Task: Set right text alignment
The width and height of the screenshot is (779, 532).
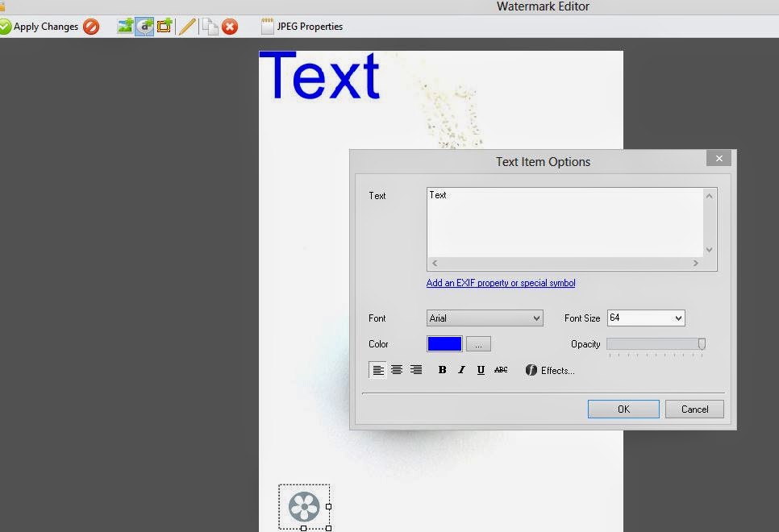Action: (416, 370)
